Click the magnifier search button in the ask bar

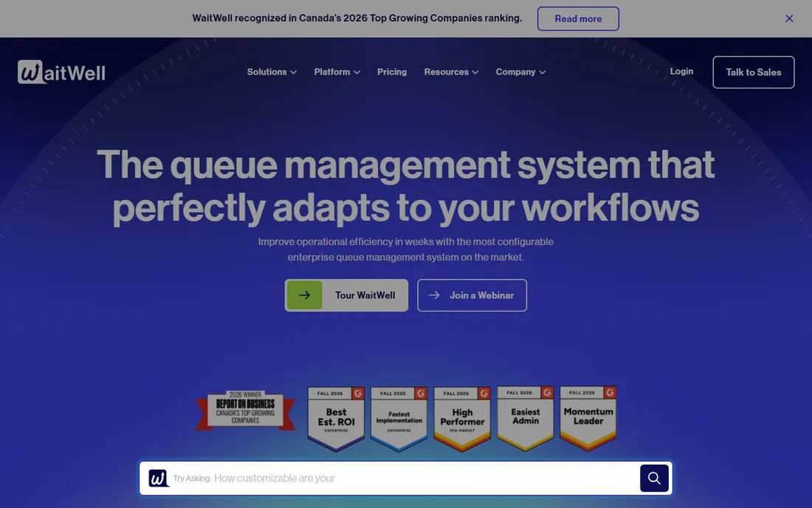tap(654, 478)
